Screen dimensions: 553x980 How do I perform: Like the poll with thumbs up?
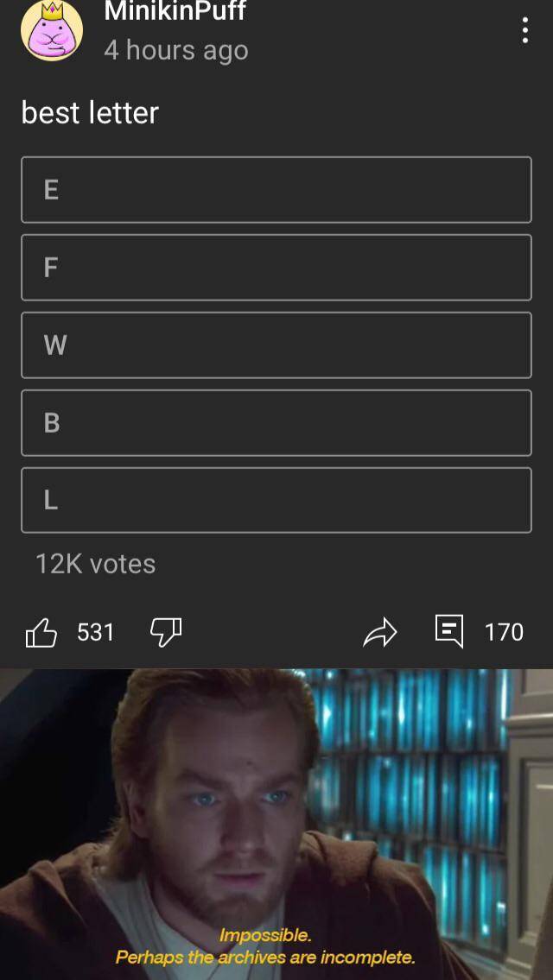(x=41, y=632)
